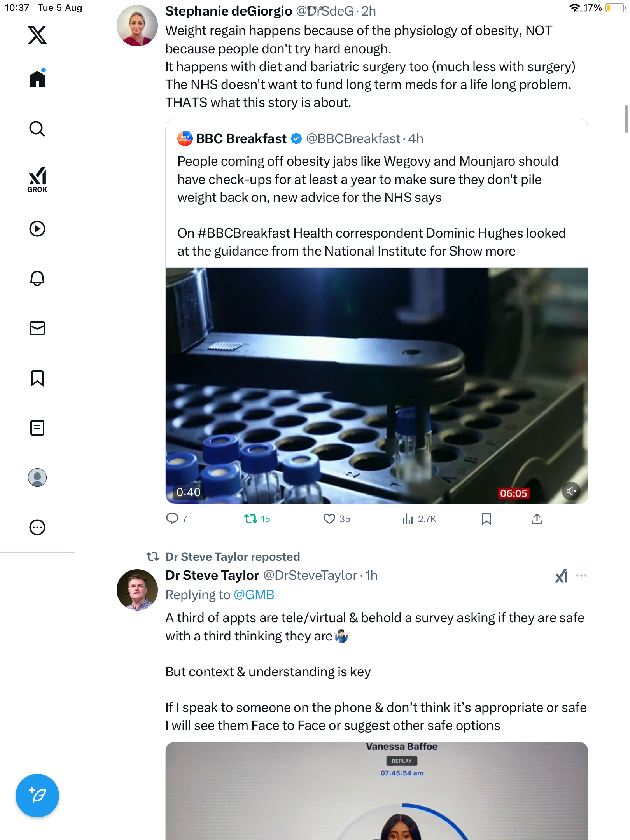Open the X logo home icon
The height and width of the screenshot is (840, 630).
[x=37, y=35]
